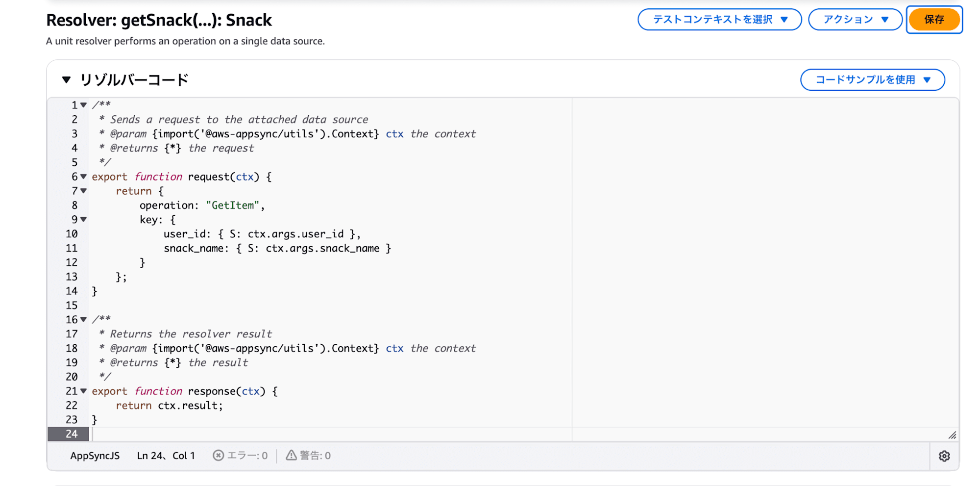Click the orange 保存 save button
980x486 pixels.
[x=934, y=20]
